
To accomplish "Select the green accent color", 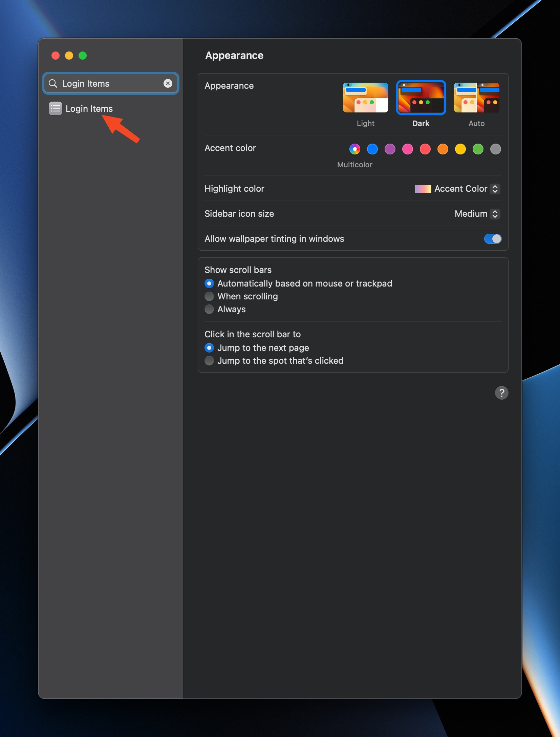I will [x=478, y=149].
